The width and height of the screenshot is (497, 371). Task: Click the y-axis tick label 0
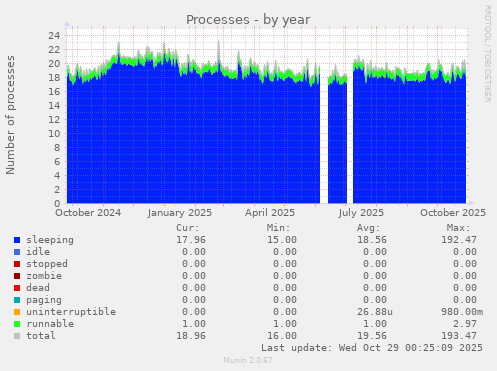coord(57,203)
